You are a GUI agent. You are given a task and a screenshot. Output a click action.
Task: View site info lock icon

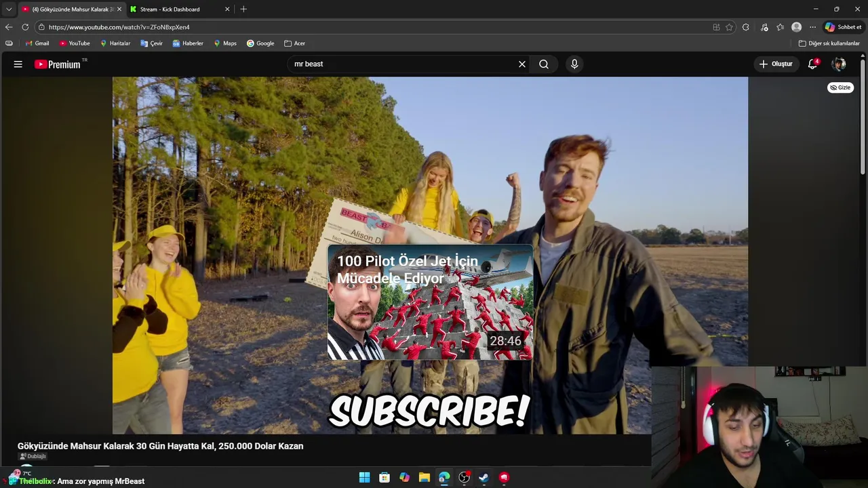[x=41, y=27]
